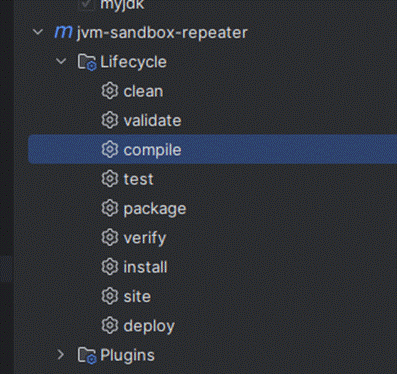This screenshot has width=397, height=374.
Task: Click the gear icon next to test
Action: coord(110,179)
